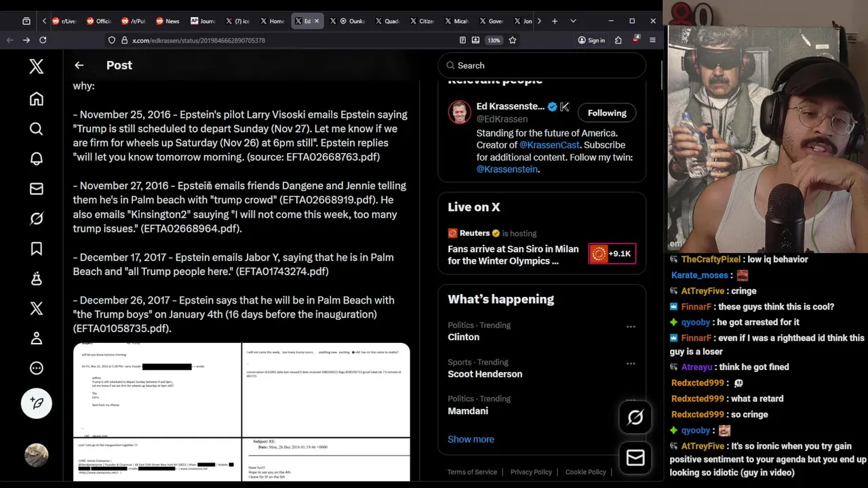This screenshot has width=868, height=488.
Task: Bookmark this page with star icon
Action: (x=513, y=40)
